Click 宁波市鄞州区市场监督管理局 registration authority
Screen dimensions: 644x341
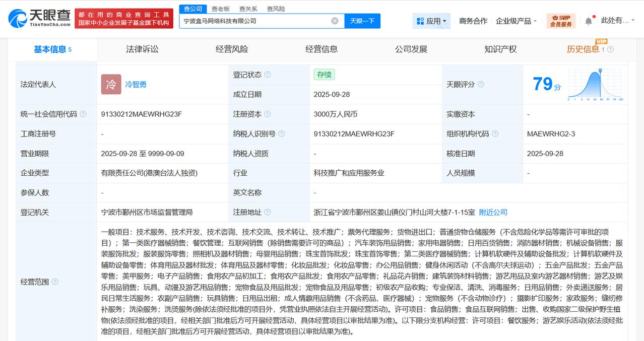(x=147, y=213)
